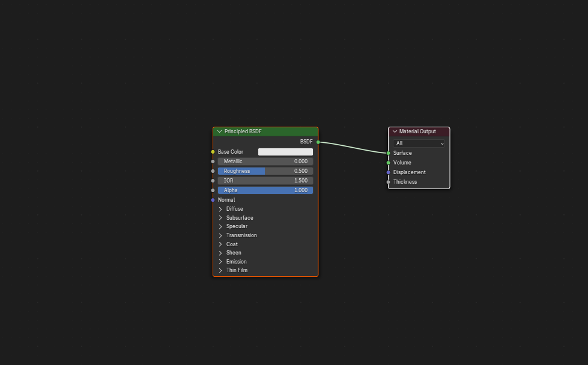
Task: Click the Volume input socket
Action: 388,163
